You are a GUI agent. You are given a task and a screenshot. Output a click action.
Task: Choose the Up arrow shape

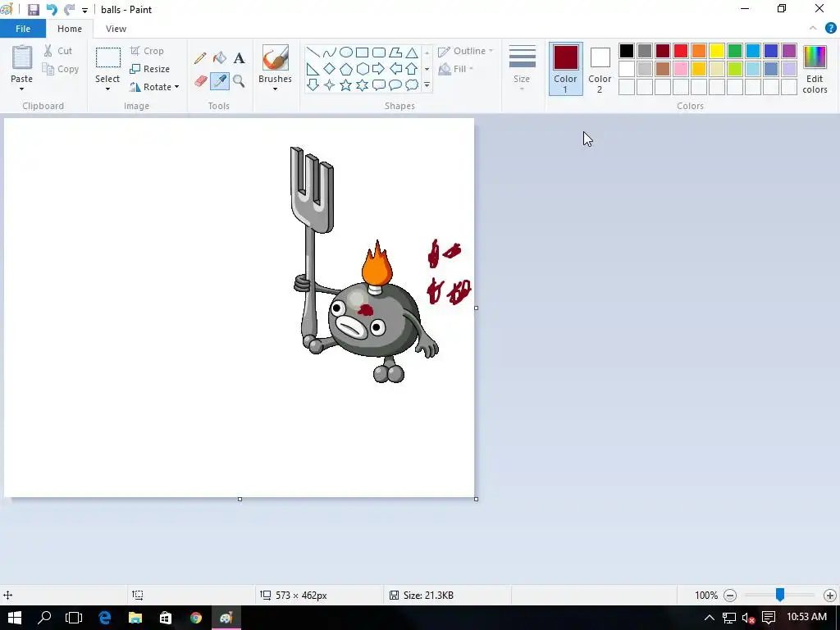412,69
